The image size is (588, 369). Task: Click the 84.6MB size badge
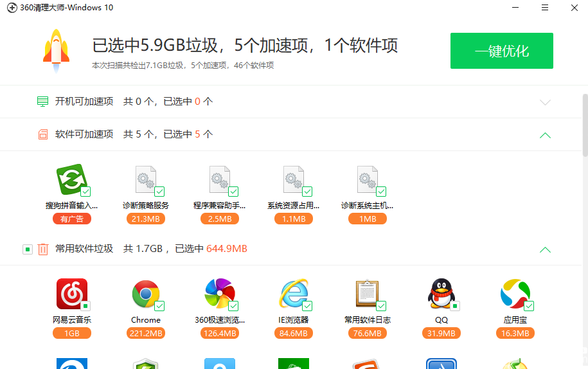click(293, 333)
